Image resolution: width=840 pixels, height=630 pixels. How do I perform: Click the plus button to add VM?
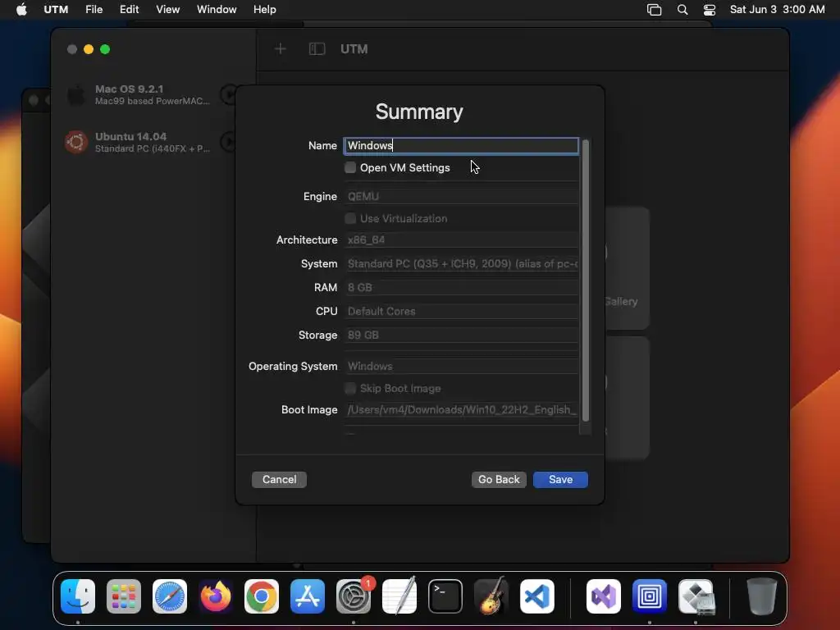pyautogui.click(x=281, y=48)
